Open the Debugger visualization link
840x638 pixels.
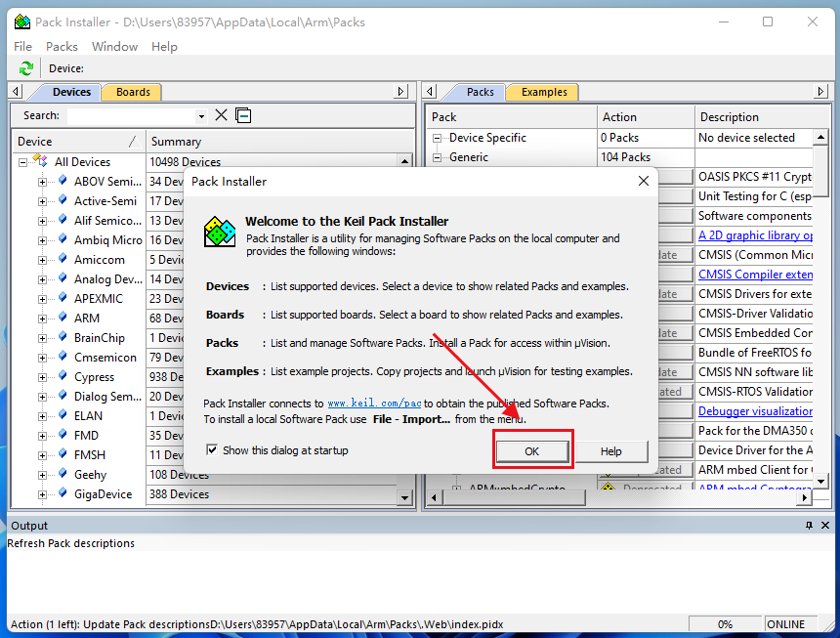(x=755, y=411)
